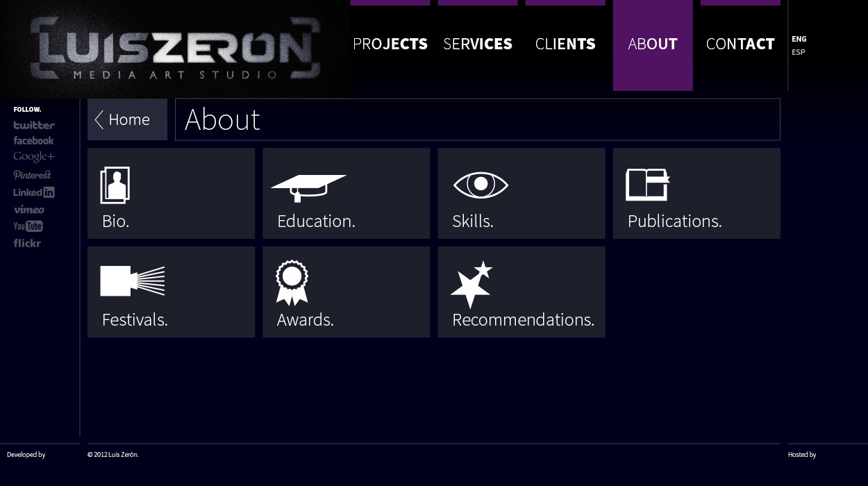
Task: Click the Hosted by footer text
Action: tap(802, 455)
